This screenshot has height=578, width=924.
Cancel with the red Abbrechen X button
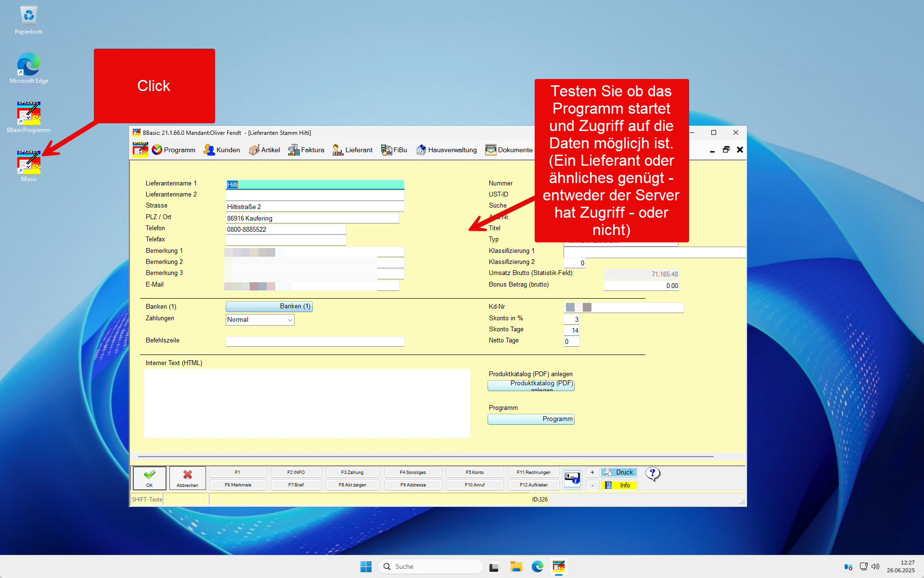point(187,478)
